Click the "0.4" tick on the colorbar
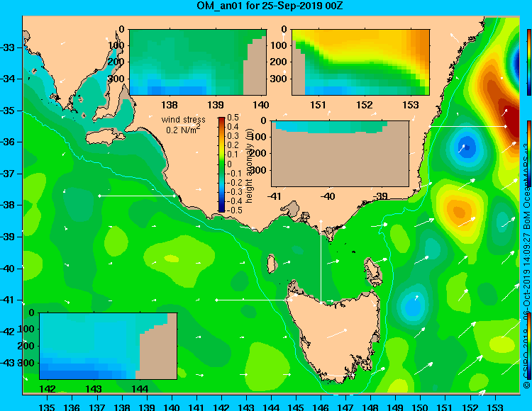The width and height of the screenshot is (532, 411). click(x=233, y=127)
